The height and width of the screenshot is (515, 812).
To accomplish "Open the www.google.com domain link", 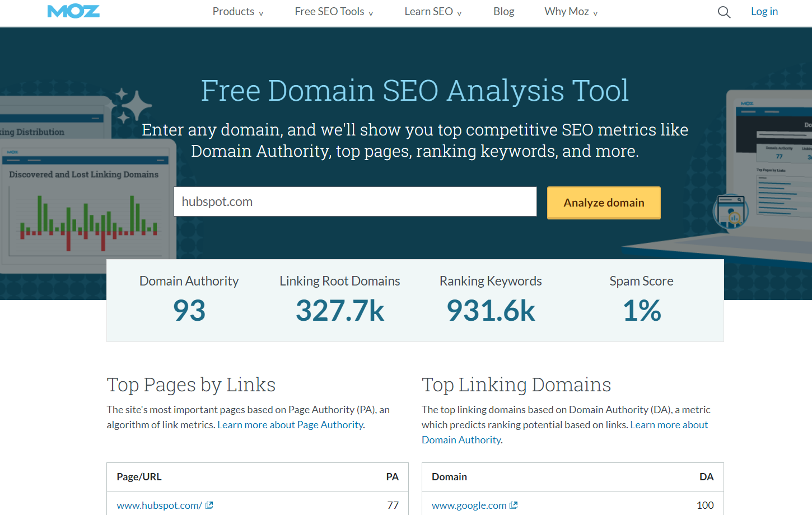I will coord(469,505).
